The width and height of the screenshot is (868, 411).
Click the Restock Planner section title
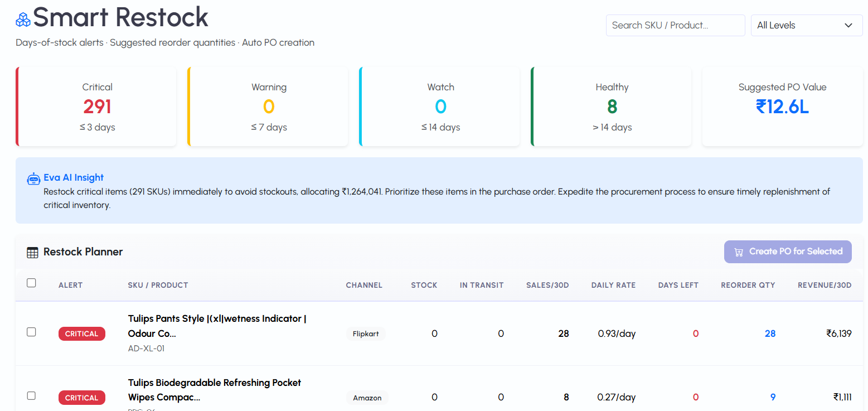(83, 252)
